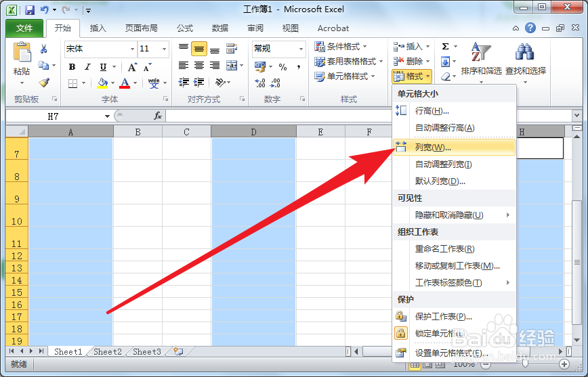
Task: Select 自动调整列宽(I) menu item
Action: (x=454, y=164)
